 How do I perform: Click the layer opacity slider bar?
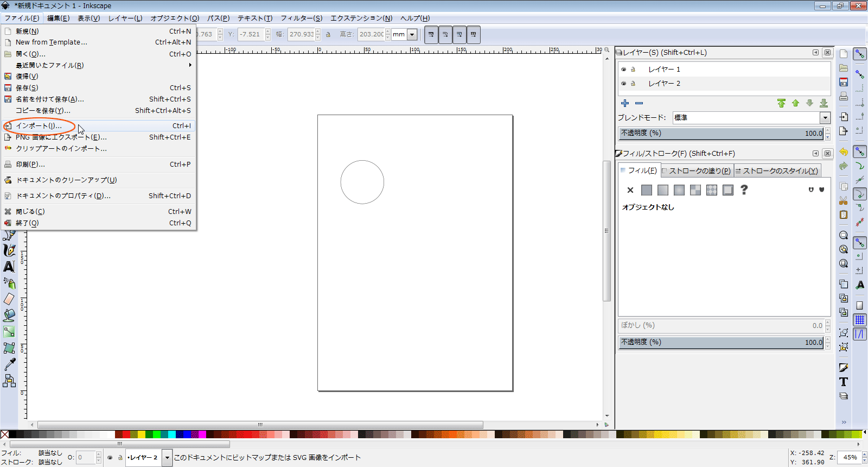(720, 134)
